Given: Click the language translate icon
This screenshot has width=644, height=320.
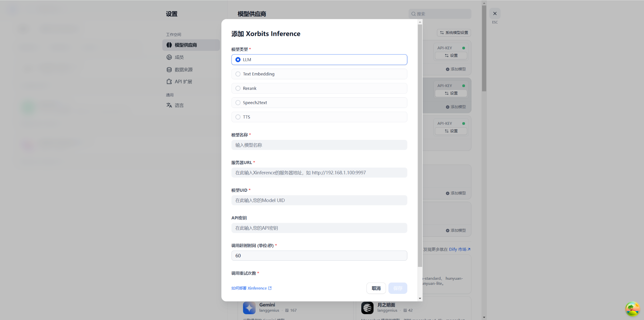Looking at the screenshot, I should [169, 105].
